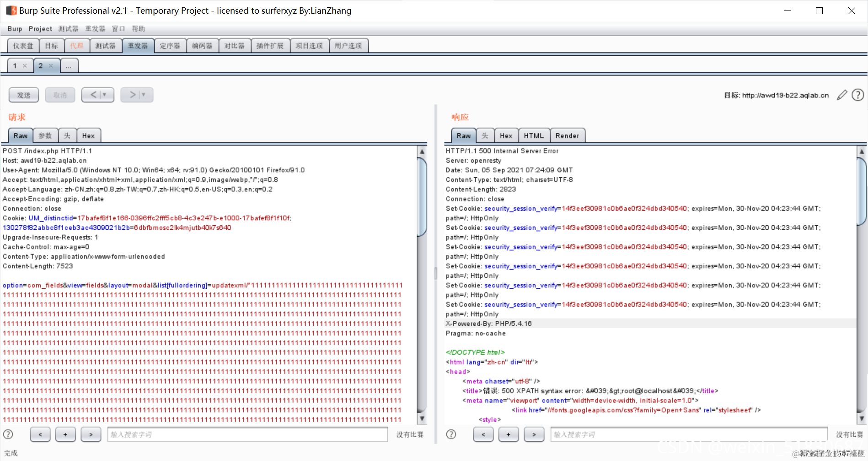Open the 帮助 menu

tap(139, 29)
